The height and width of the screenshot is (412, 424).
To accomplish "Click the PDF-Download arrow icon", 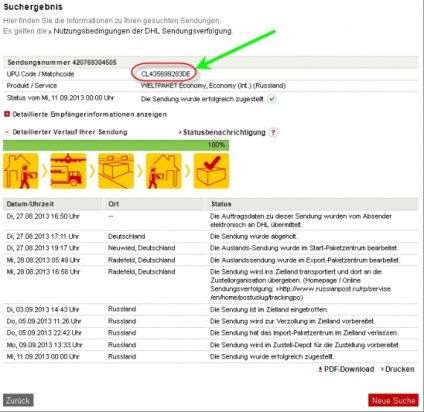I will [x=320, y=369].
